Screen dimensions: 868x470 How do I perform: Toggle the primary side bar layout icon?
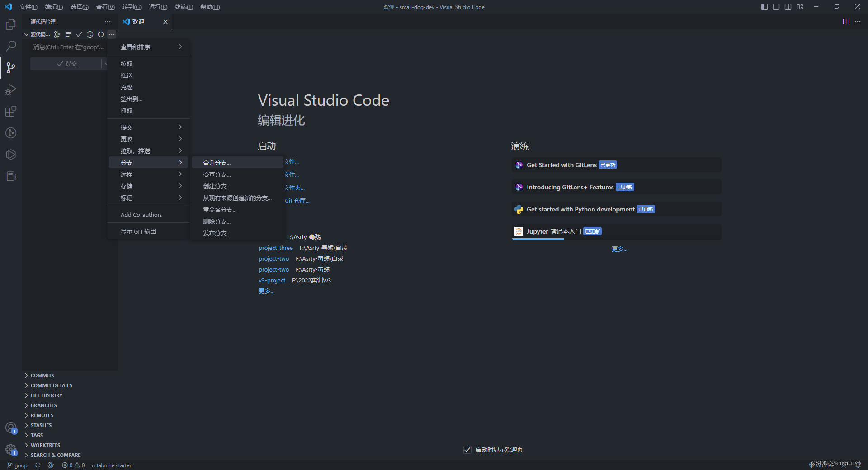764,7
